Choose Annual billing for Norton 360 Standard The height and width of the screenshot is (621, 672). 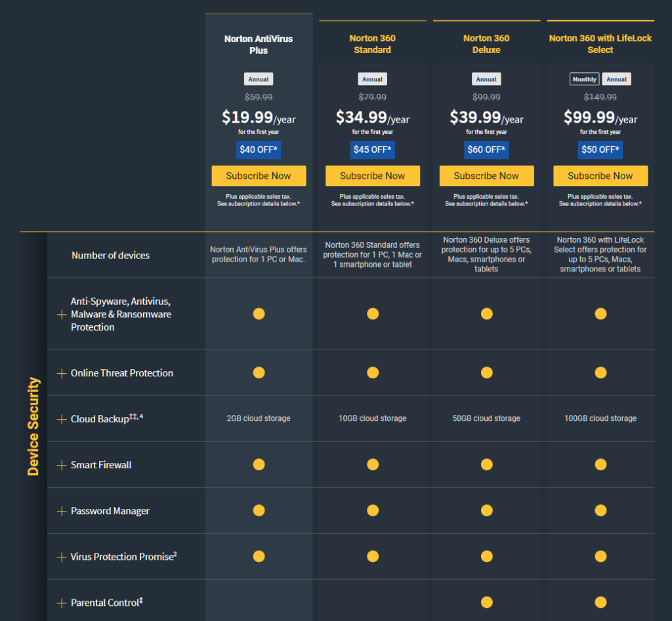click(373, 79)
